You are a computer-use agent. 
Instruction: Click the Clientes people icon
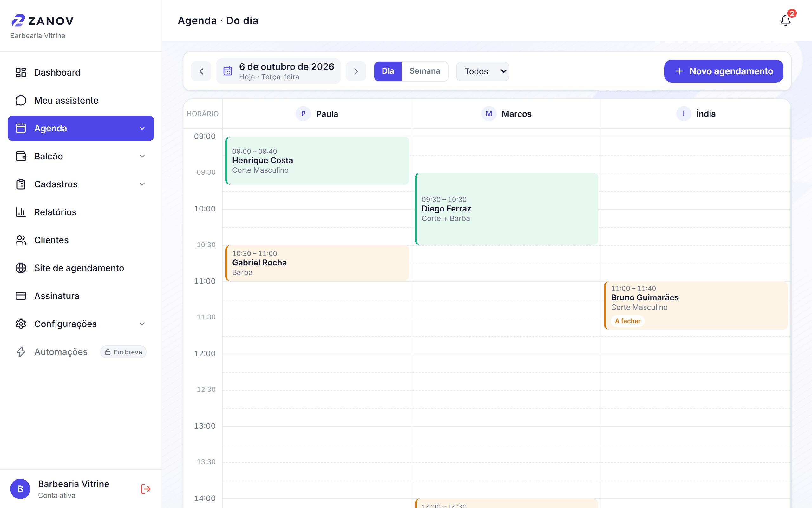tap(21, 240)
